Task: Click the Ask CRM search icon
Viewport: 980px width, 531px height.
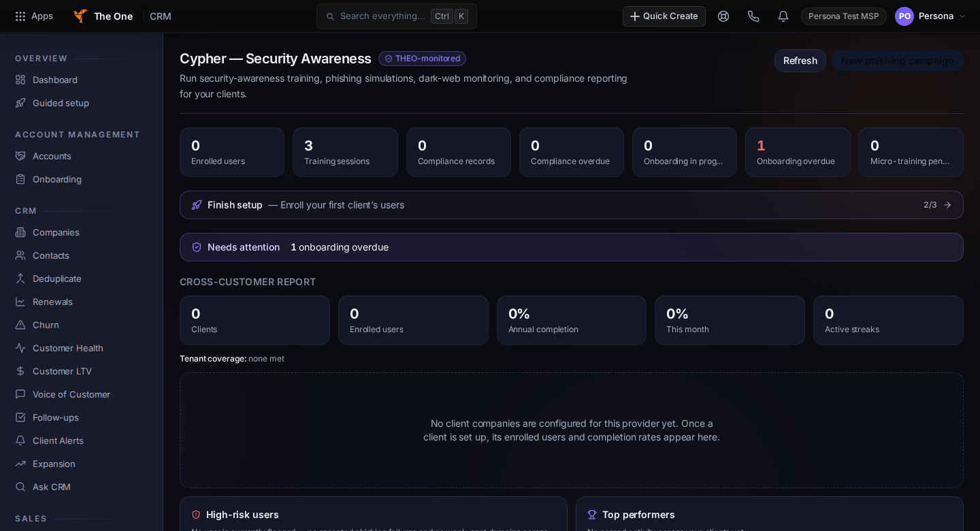Action: coord(20,487)
